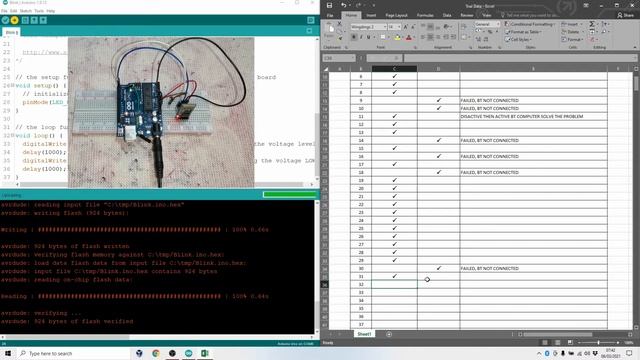Open Arduino Sketch menu

pyautogui.click(x=26, y=11)
